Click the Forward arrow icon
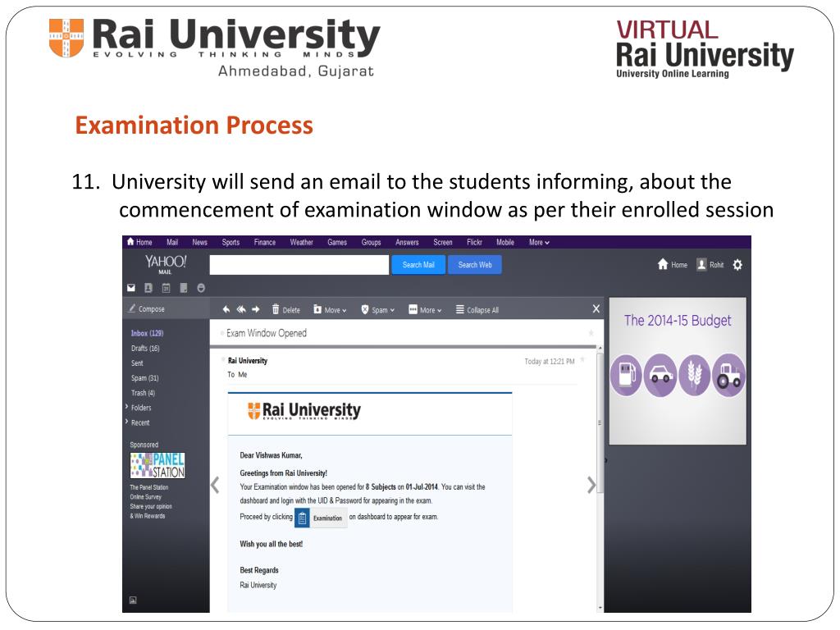Screen dimensions: 840x630 click(x=256, y=309)
